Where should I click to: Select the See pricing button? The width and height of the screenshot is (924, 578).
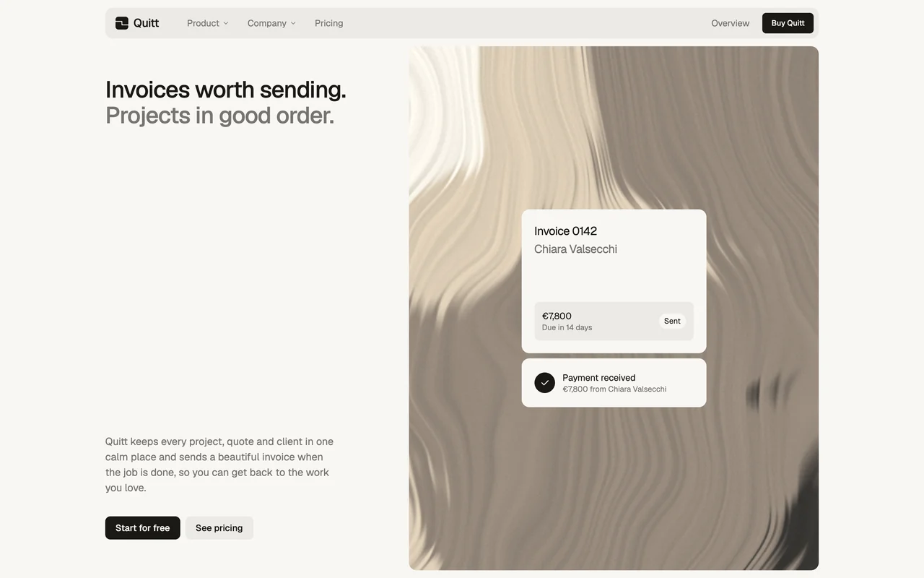[219, 528]
